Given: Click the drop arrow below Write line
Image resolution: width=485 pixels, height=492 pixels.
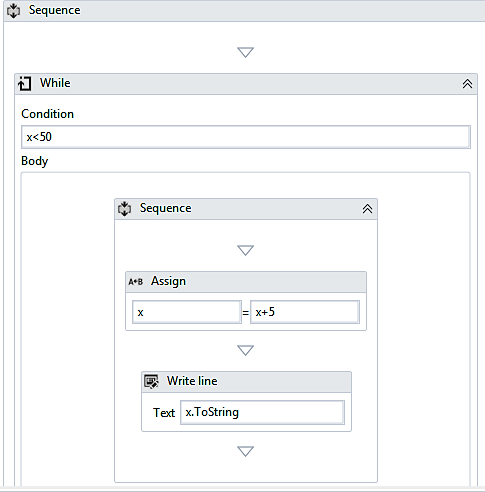Looking at the screenshot, I should (x=245, y=451).
